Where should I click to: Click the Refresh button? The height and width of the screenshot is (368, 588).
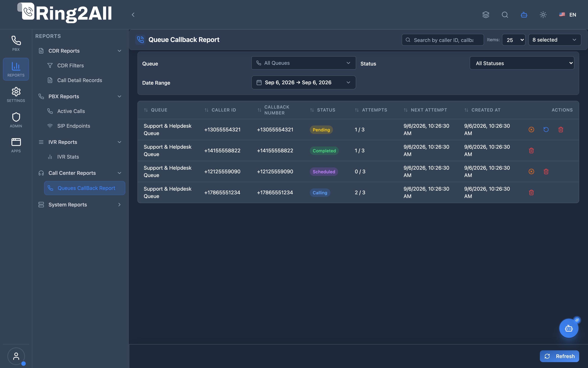click(x=559, y=356)
